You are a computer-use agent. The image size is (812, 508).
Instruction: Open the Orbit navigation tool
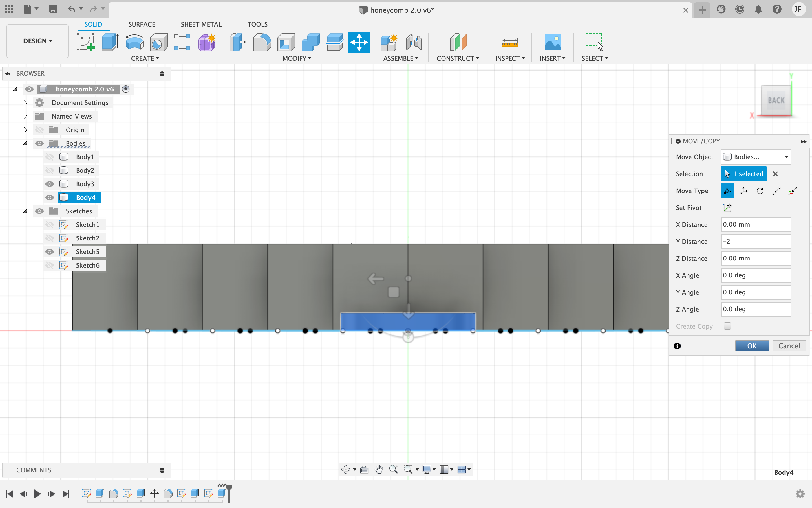[346, 469]
